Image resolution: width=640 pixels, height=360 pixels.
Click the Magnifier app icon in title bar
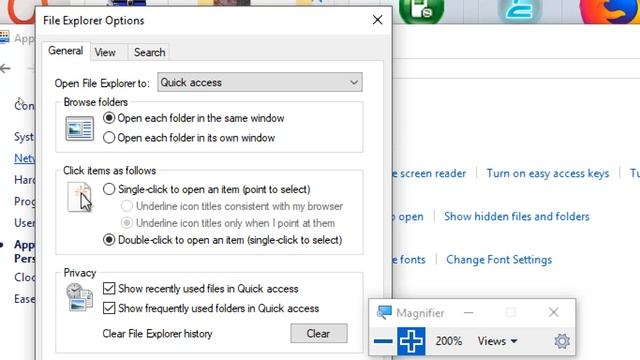point(384,313)
